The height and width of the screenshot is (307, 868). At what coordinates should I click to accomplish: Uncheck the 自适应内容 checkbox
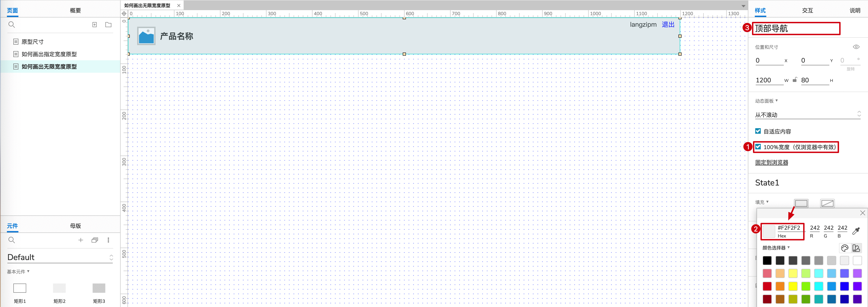click(x=758, y=131)
